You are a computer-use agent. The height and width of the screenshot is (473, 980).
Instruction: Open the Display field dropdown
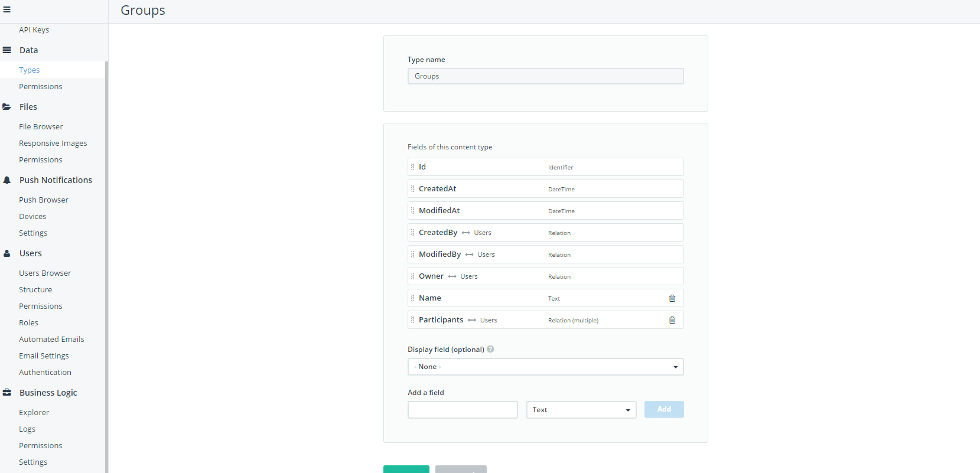click(545, 367)
